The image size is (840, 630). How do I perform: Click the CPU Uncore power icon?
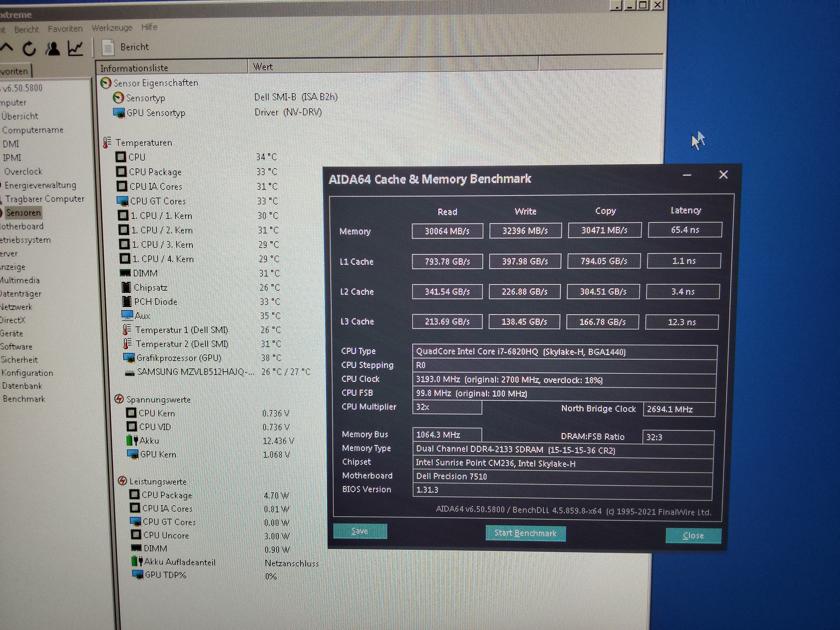coord(136,535)
